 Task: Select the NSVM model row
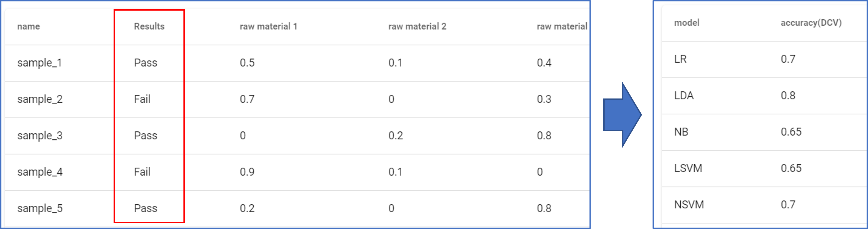coord(689,205)
